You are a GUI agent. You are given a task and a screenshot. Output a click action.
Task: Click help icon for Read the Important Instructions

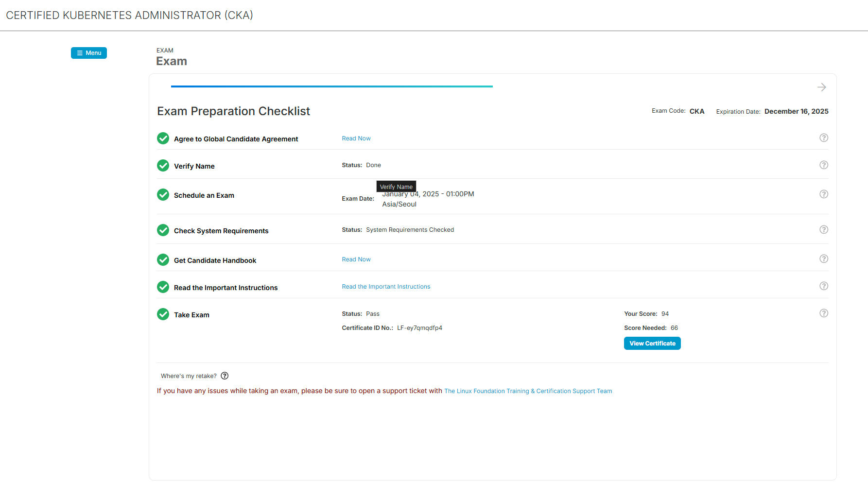point(824,286)
